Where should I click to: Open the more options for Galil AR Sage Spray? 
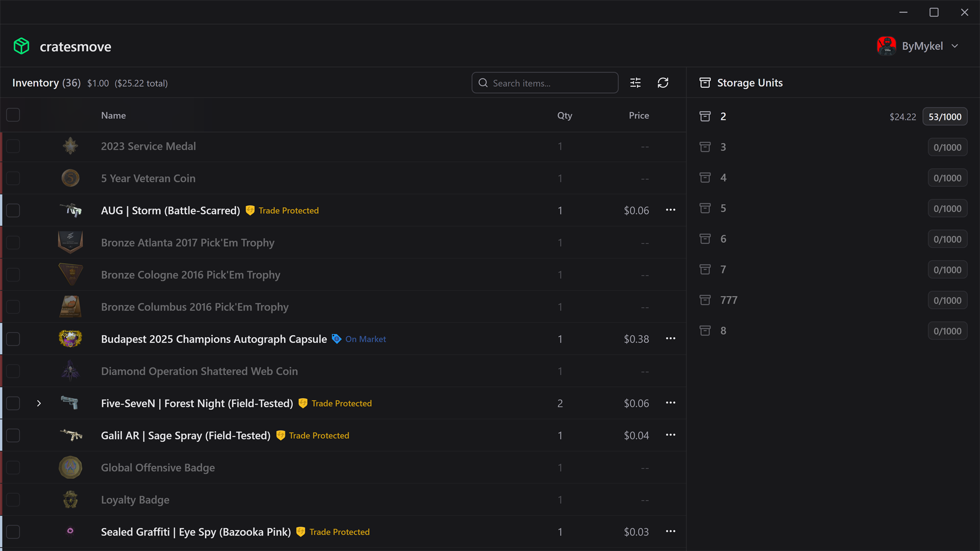(x=671, y=435)
